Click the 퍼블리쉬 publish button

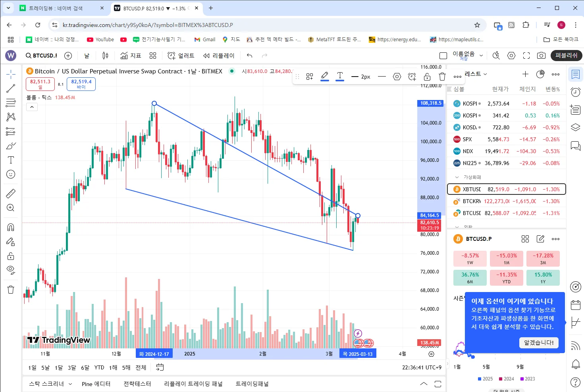pyautogui.click(x=567, y=56)
